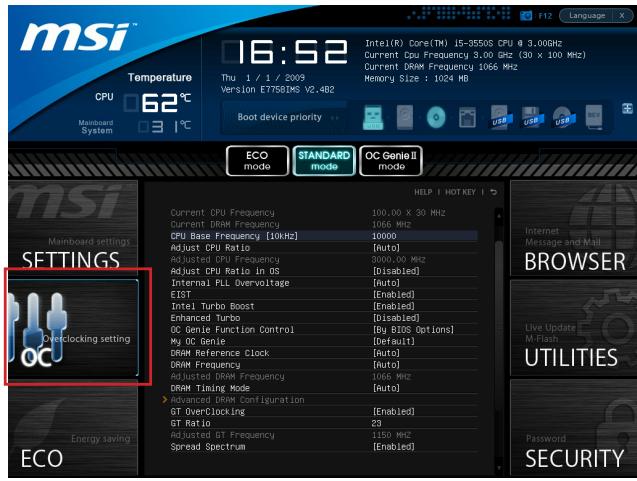This screenshot has width=637, height=481.
Task: Select the USB floppy boot device icon
Action: (x=531, y=117)
